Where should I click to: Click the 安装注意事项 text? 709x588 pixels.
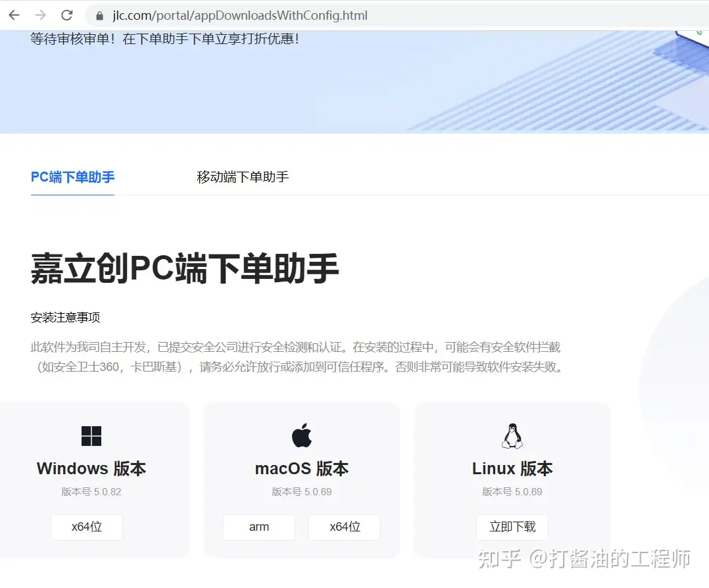tap(65, 317)
